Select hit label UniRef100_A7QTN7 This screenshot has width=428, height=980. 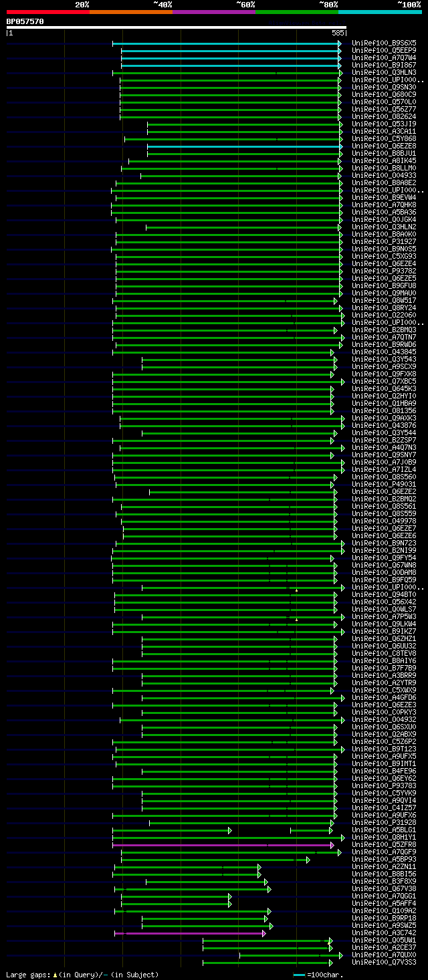point(384,337)
